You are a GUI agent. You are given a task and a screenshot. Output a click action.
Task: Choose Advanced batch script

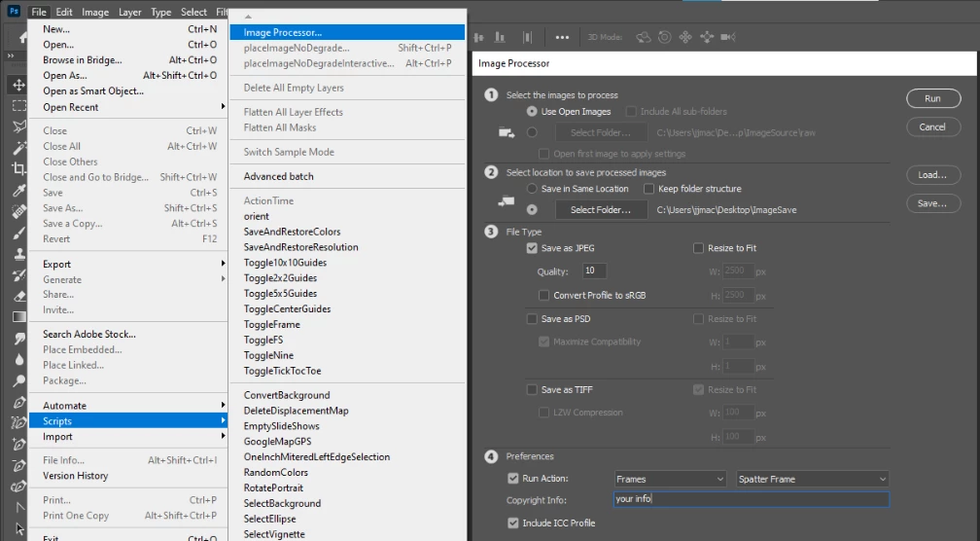tap(347, 176)
